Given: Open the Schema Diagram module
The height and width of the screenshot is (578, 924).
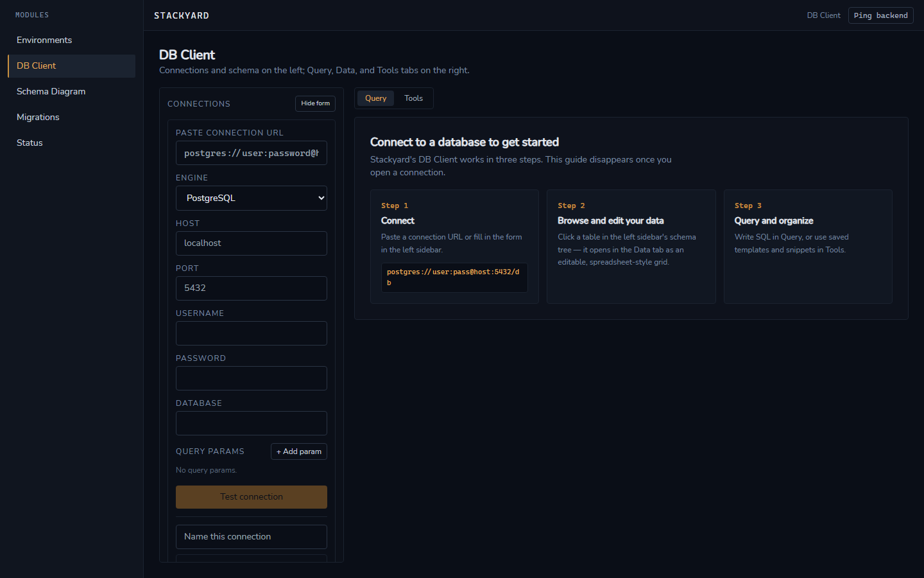Looking at the screenshot, I should (x=71, y=91).
